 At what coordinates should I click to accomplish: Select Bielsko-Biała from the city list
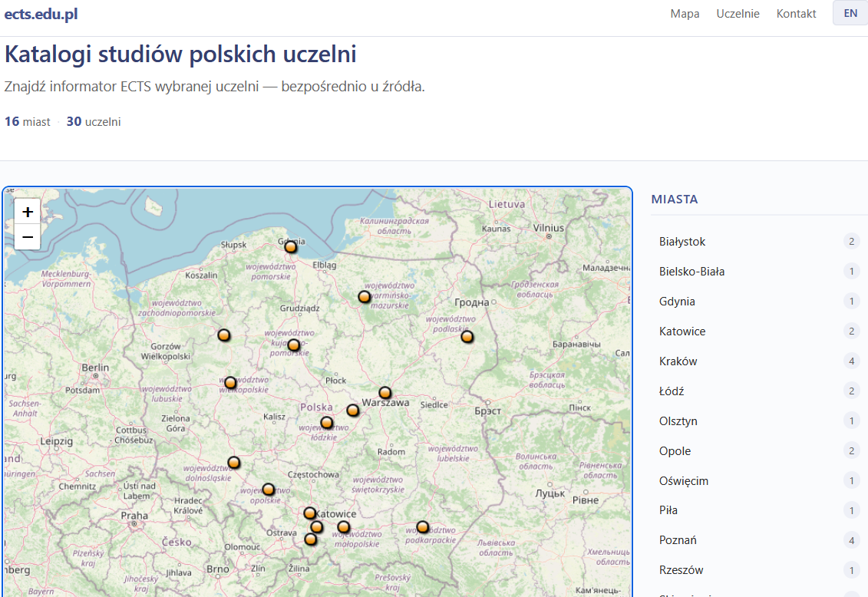click(693, 271)
